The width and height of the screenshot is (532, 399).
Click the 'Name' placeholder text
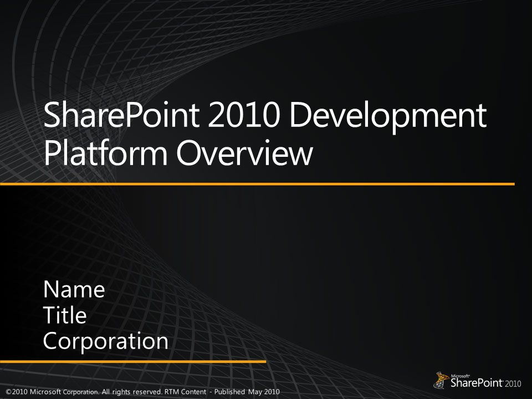pos(74,289)
